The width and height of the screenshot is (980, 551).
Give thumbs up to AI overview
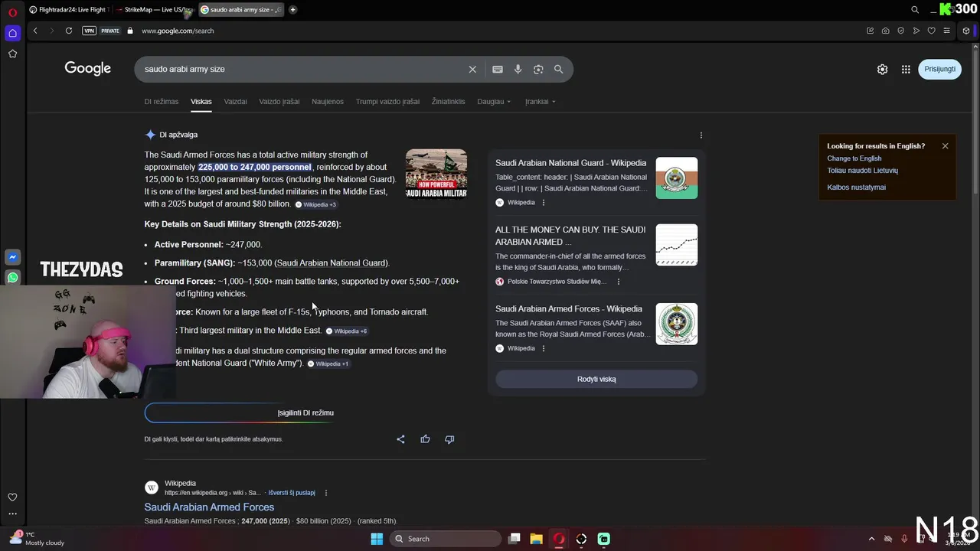425,439
